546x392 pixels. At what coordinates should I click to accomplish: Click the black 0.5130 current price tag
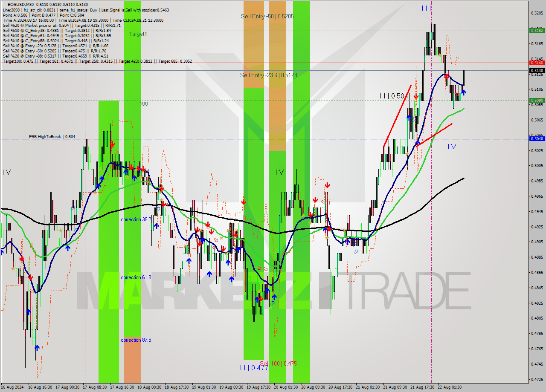[x=537, y=70]
